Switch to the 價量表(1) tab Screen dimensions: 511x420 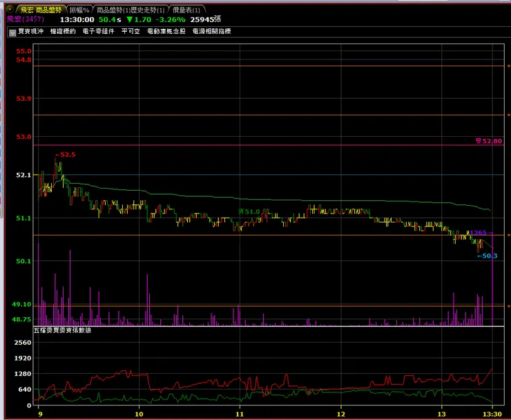click(x=186, y=10)
